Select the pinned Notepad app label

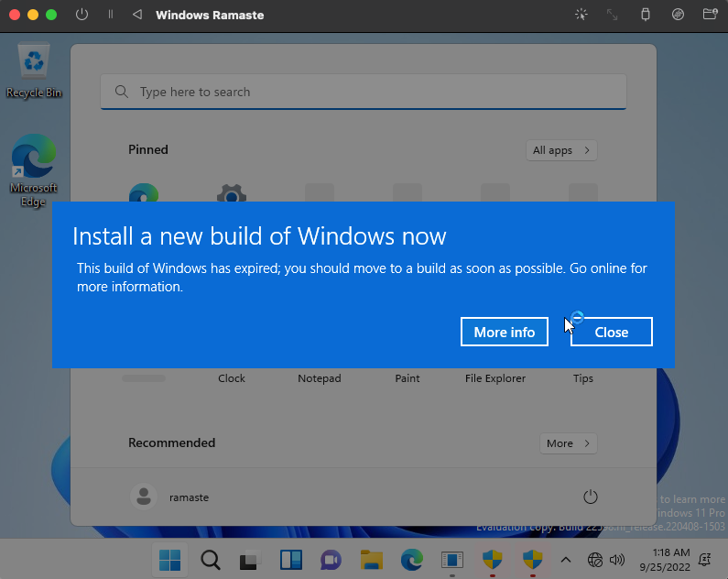click(320, 378)
